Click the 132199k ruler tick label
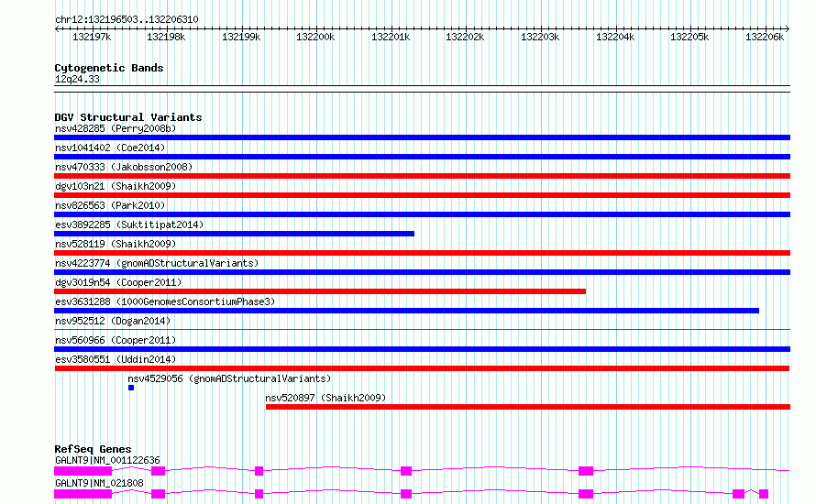 [241, 37]
